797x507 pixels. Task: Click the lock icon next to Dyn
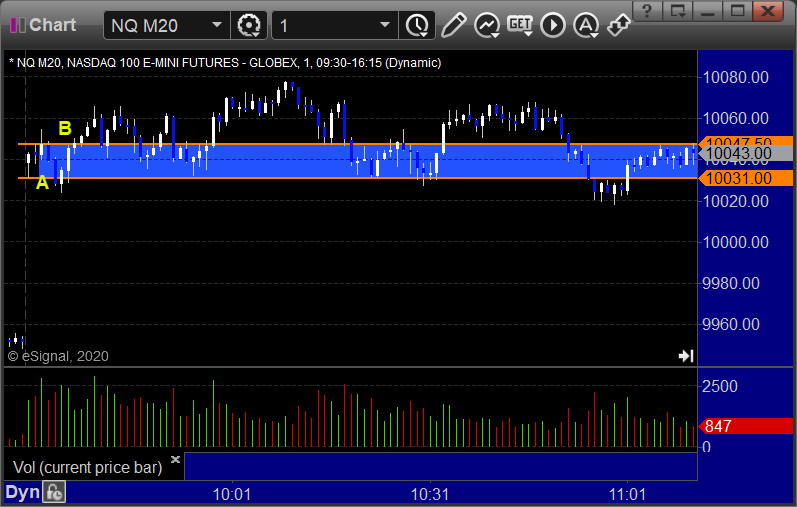[x=54, y=492]
